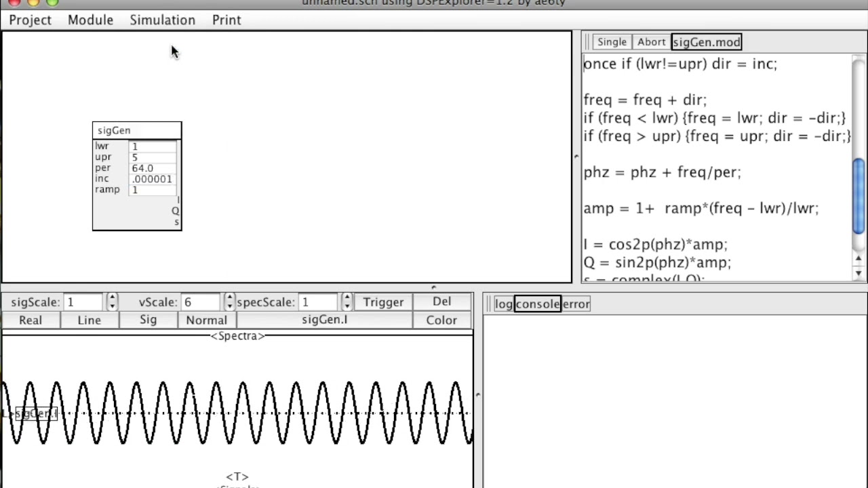The width and height of the screenshot is (868, 488).
Task: Click the <T> divider label
Action: point(237,477)
